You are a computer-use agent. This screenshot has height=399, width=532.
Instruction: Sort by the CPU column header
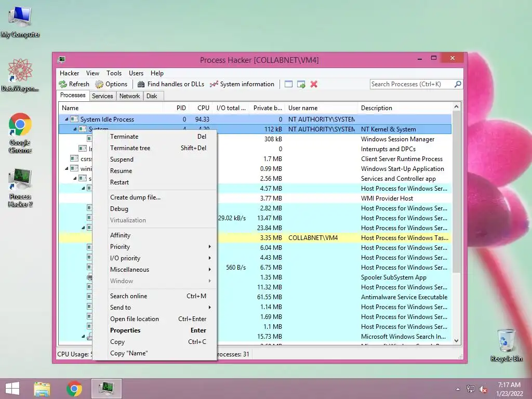(201, 108)
